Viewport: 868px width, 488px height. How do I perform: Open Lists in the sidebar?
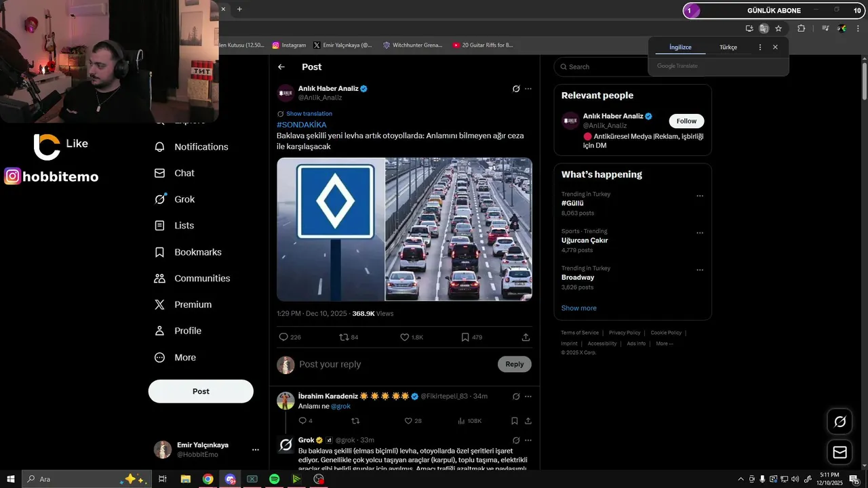(x=175, y=226)
